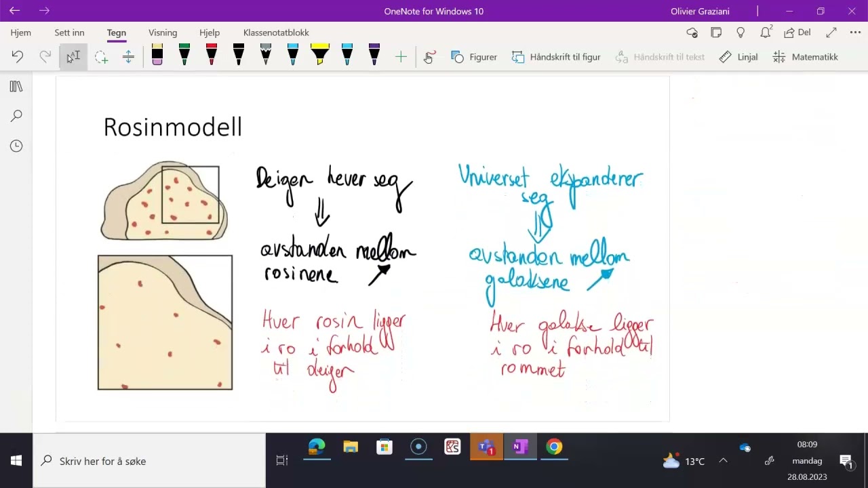Enable Håndskrift til figur
This screenshot has width=868, height=488.
coord(556,57)
